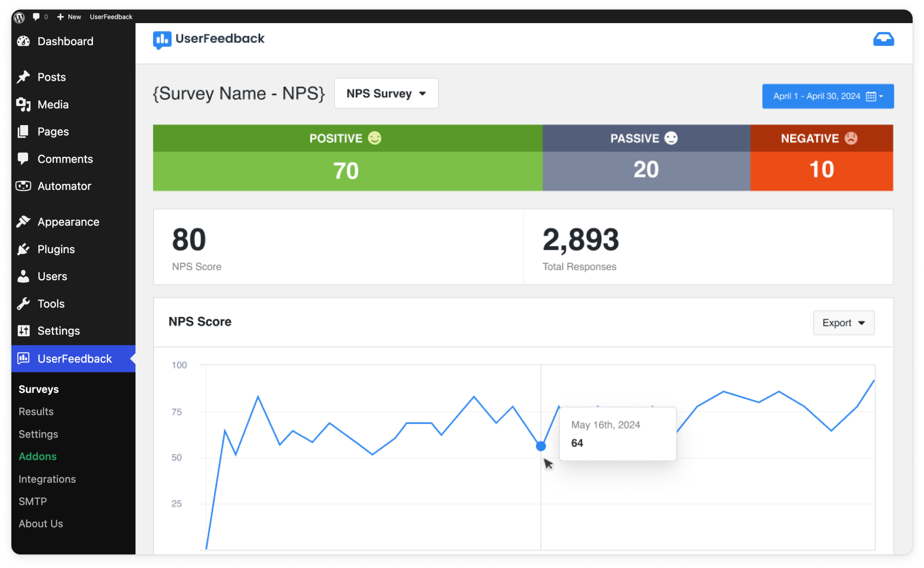Navigate to Settings under Surveys section
Image resolution: width=924 pixels, height=568 pixels.
tap(38, 433)
